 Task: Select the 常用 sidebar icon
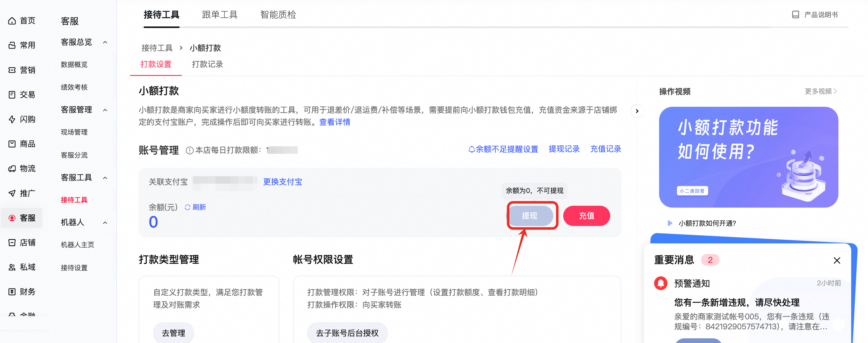click(12, 45)
